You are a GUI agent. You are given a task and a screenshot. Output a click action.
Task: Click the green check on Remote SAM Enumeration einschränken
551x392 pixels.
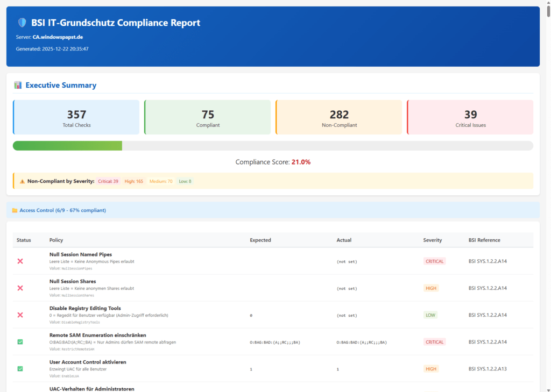(x=20, y=342)
